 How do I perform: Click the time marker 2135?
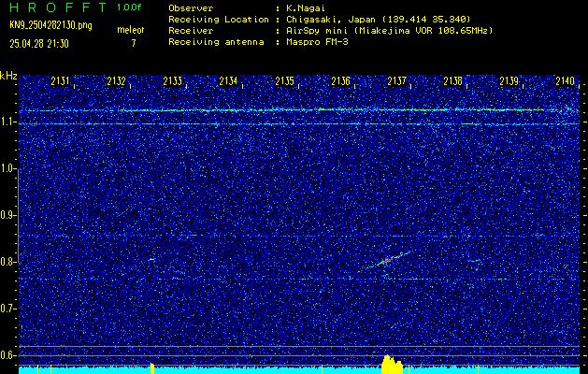point(284,81)
